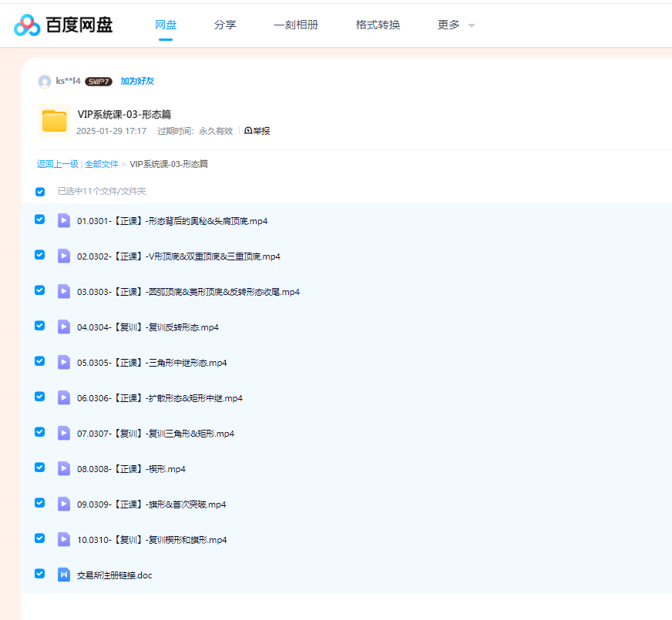Uncheck the 交易所注册链接.doc checkbox
Screen dimensions: 672x620
tap(39, 573)
